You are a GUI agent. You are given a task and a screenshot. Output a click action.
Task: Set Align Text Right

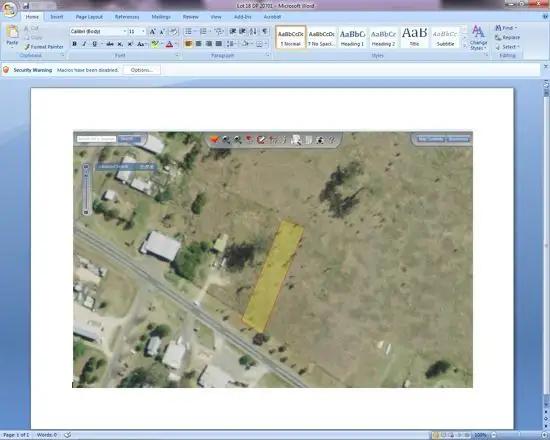(x=209, y=44)
